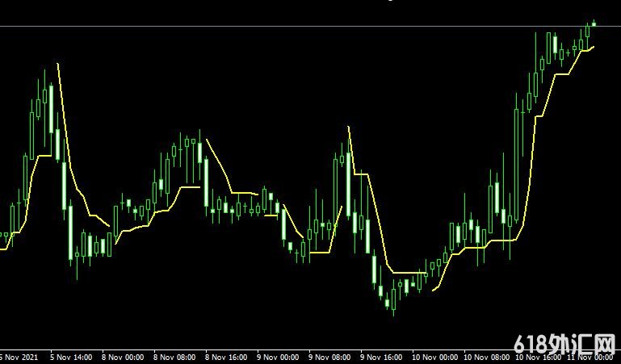Click the latest candle at far right
The width and height of the screenshot is (621, 364).
(x=594, y=24)
